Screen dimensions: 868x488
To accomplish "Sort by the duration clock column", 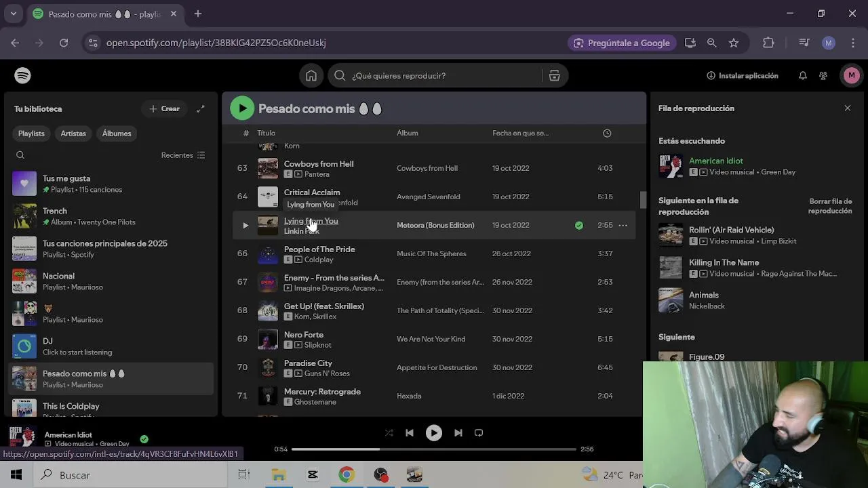I will (x=607, y=133).
